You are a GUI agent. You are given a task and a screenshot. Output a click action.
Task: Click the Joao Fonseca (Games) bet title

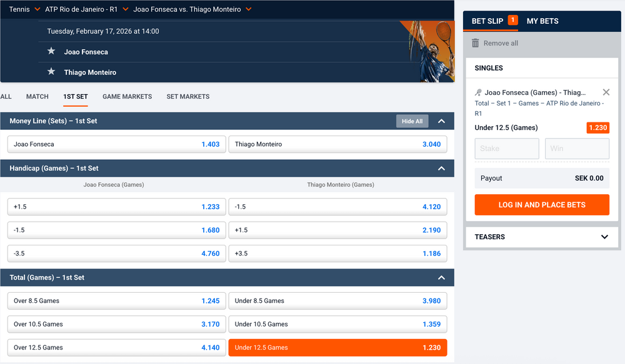[535, 92]
